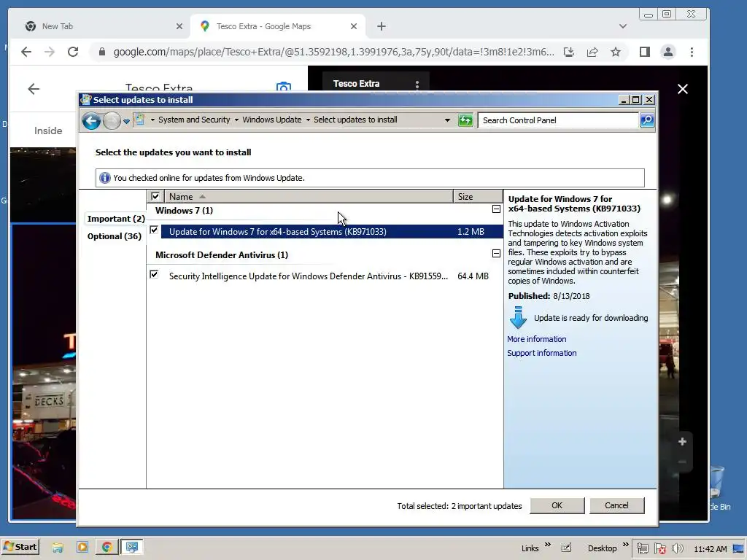Click the Control Panel forward arrow button
Screen dimensions: 747x560
[112, 120]
